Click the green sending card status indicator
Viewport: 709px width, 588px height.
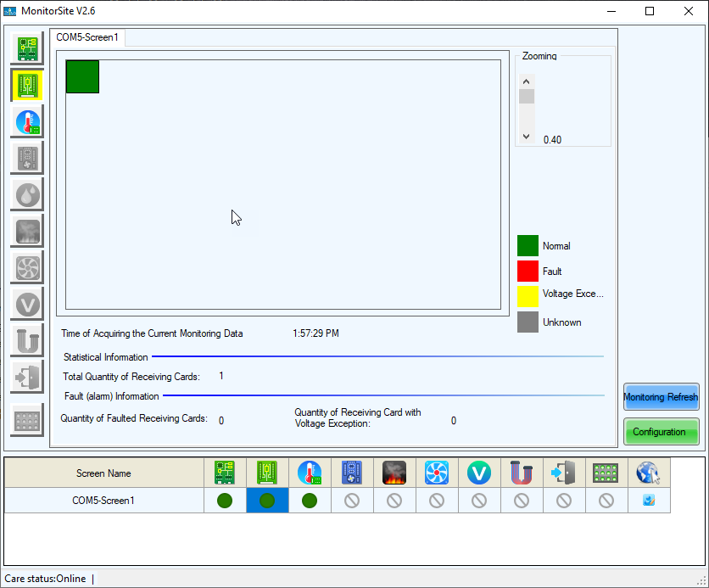pyautogui.click(x=225, y=501)
